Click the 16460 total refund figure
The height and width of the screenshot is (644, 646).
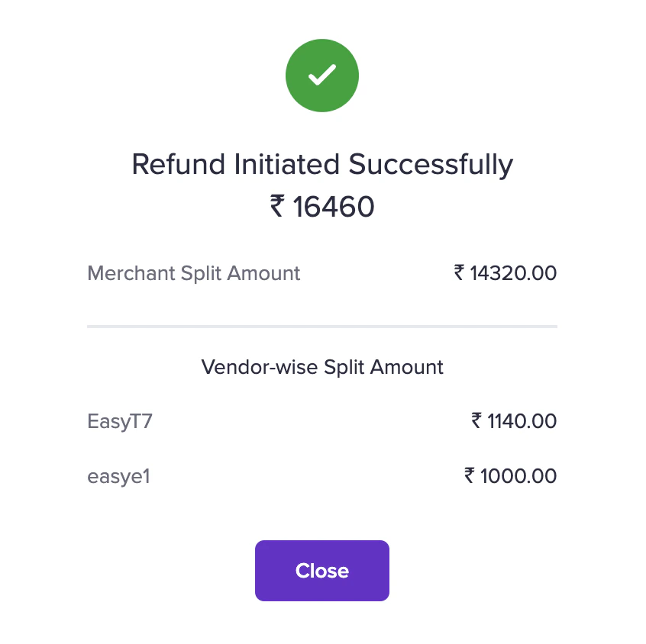(334, 207)
